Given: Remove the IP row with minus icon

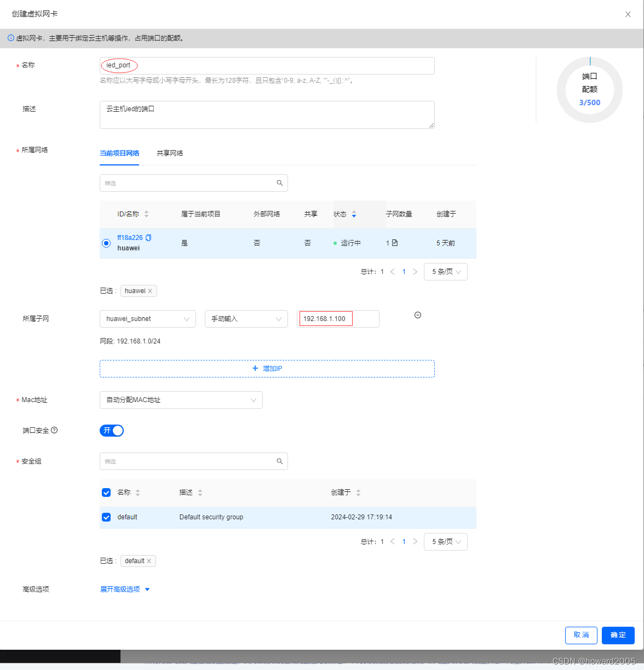Looking at the screenshot, I should pos(418,315).
